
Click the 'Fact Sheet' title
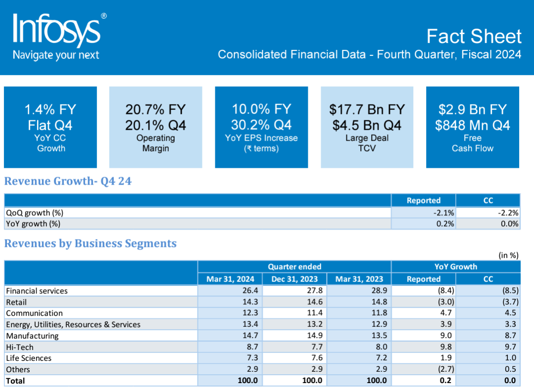pyautogui.click(x=474, y=36)
